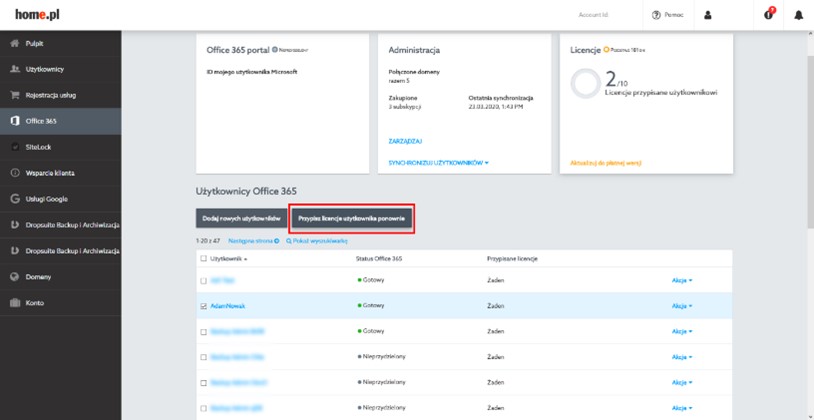Open alerts icon with red badge
Screen dimensions: 814x420
point(769,15)
